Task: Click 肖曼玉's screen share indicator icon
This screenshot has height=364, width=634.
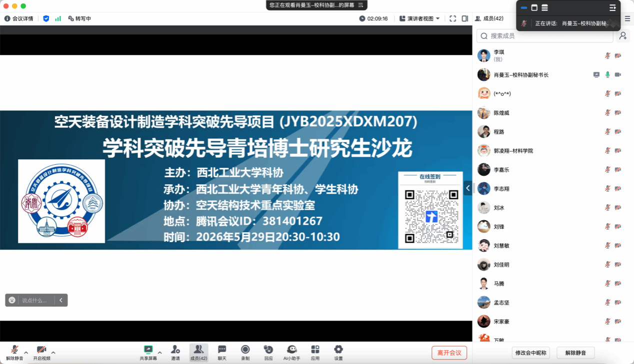Action: tap(596, 75)
